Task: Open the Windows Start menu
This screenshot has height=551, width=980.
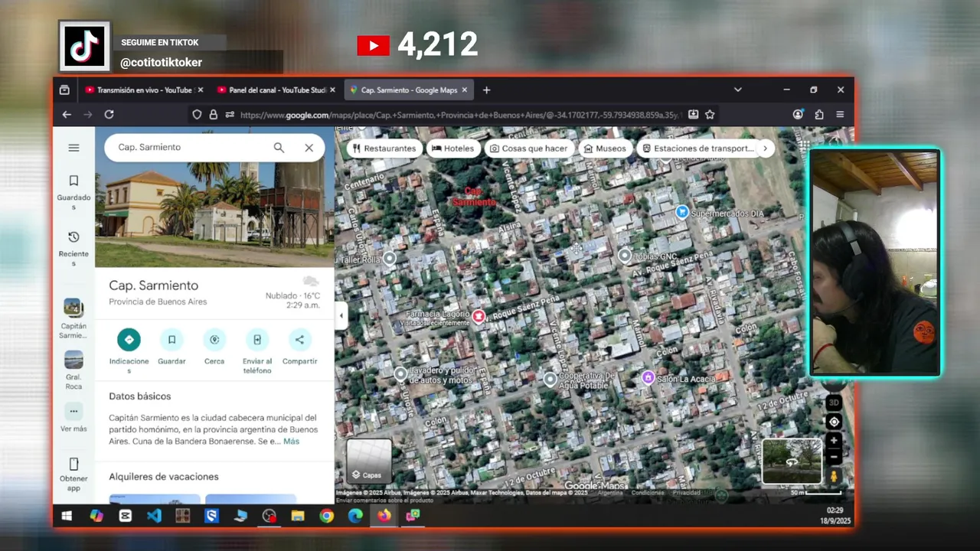Action: click(67, 517)
